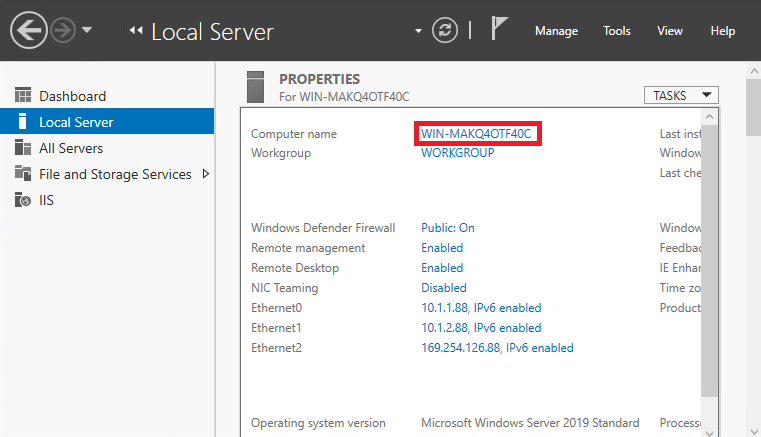Click Windows Defender Firewall Public: On link
The width and height of the screenshot is (761, 437).
click(447, 228)
